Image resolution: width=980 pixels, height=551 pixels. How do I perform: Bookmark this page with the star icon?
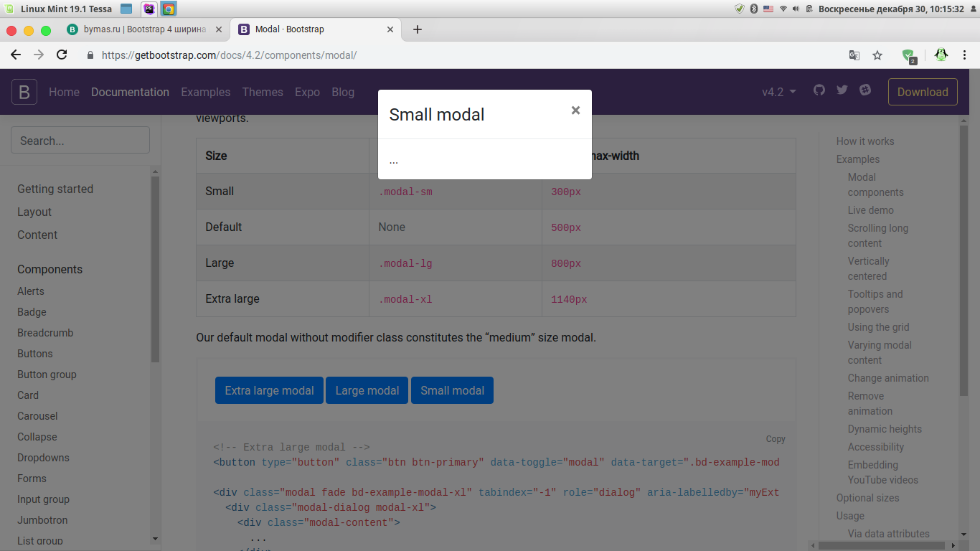(x=877, y=55)
